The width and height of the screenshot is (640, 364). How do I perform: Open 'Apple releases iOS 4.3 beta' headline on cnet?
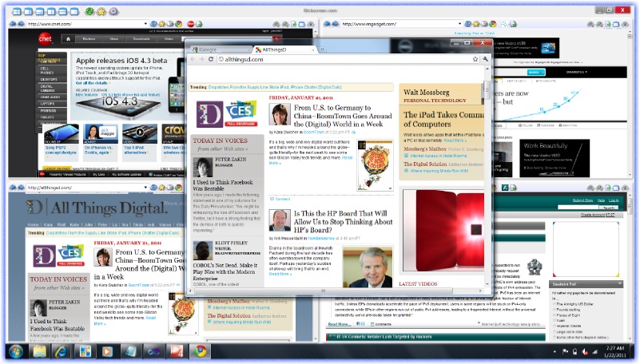121,61
